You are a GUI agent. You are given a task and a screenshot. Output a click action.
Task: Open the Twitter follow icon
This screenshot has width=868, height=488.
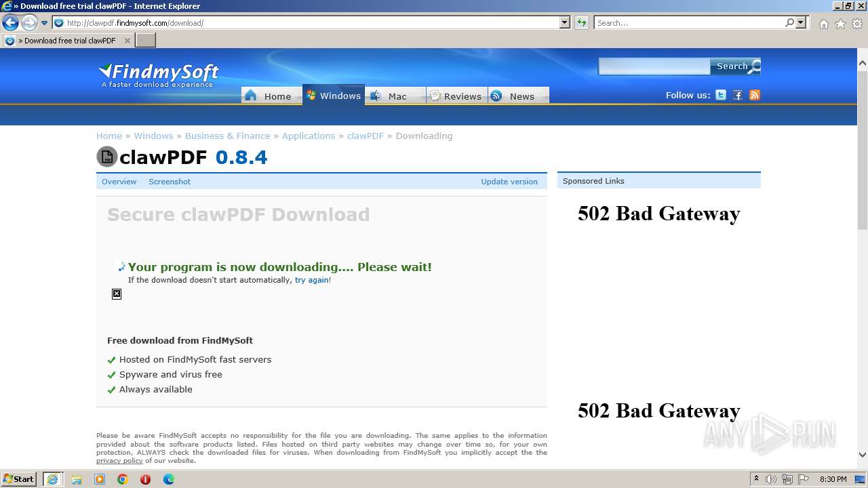coord(721,95)
